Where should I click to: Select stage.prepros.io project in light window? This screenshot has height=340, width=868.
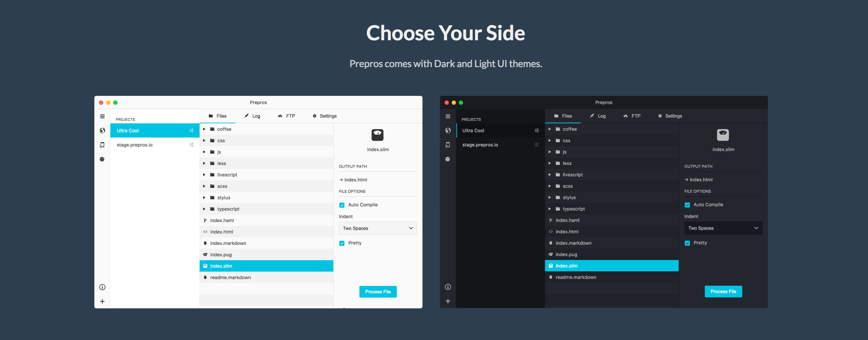pyautogui.click(x=155, y=145)
